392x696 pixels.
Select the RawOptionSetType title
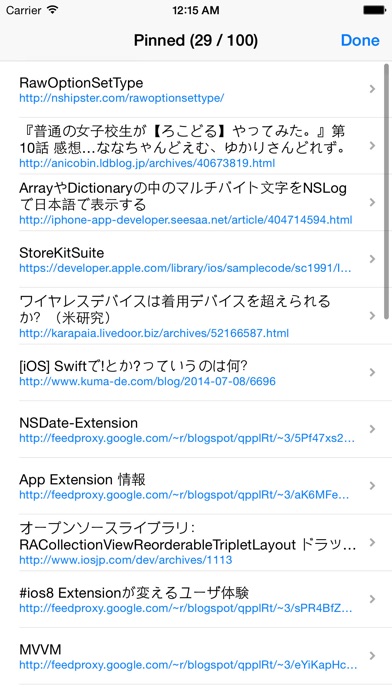pyautogui.click(x=81, y=83)
